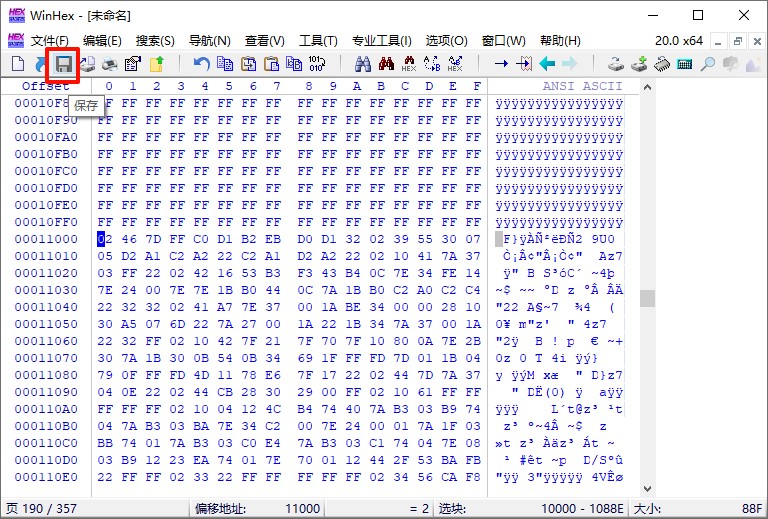Image resolution: width=768 pixels, height=519 pixels.
Task: Click the 20.0 x64 version label
Action: coord(679,41)
